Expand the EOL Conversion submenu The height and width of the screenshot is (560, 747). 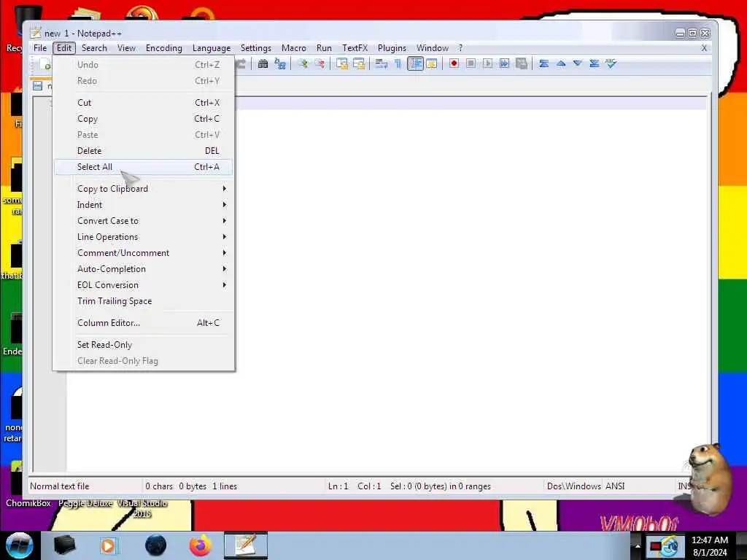(144, 285)
